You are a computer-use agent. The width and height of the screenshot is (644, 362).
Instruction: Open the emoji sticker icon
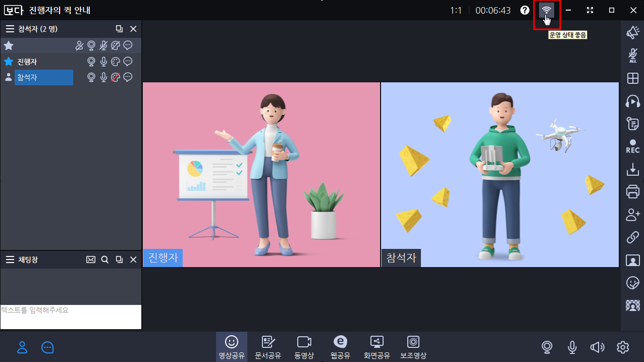632,283
